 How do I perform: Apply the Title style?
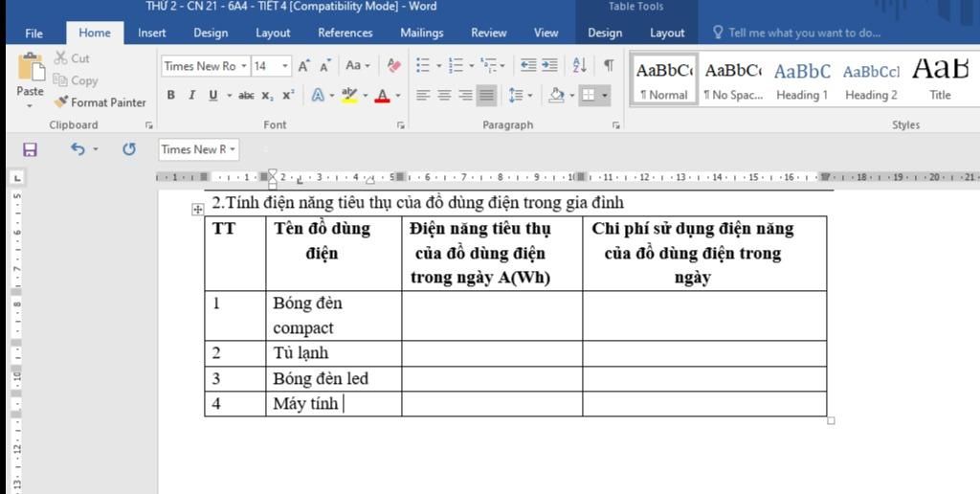940,79
